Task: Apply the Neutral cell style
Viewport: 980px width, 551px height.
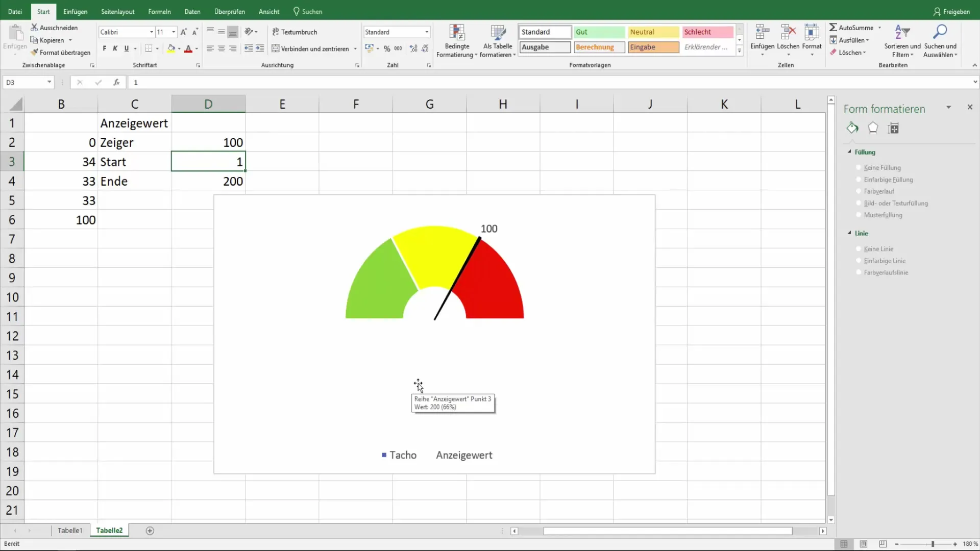Action: [653, 32]
